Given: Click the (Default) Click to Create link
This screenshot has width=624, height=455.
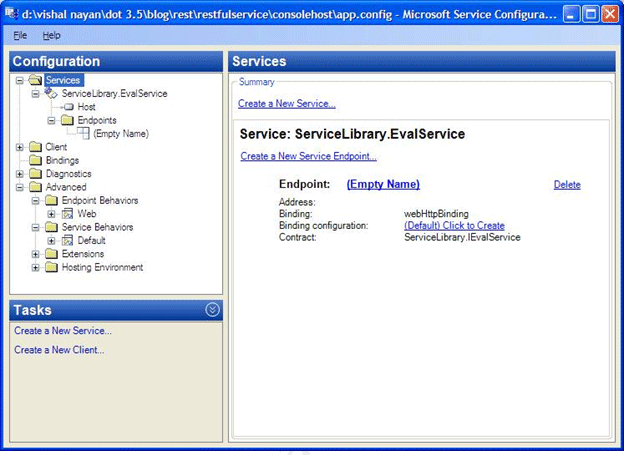Looking at the screenshot, I should [454, 226].
